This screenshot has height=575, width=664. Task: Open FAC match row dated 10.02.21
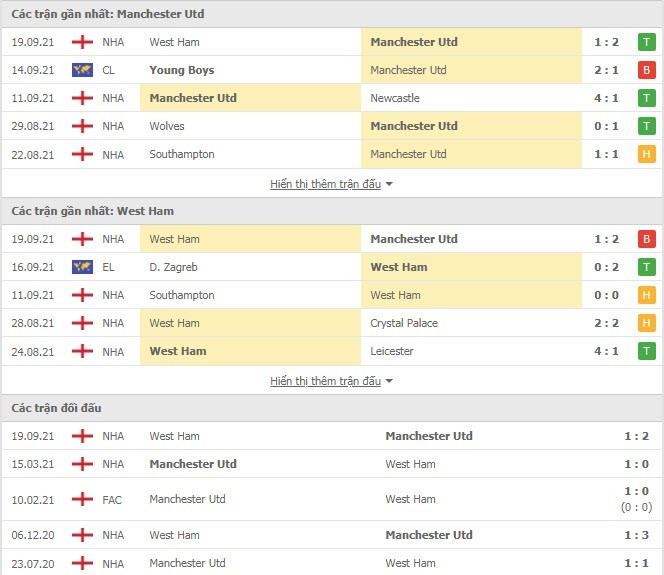point(332,500)
